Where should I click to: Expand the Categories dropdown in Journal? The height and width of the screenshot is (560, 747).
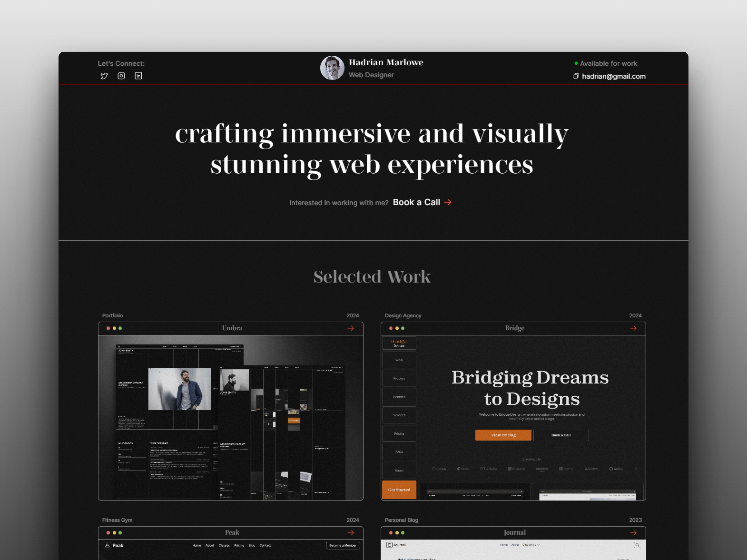click(x=531, y=545)
